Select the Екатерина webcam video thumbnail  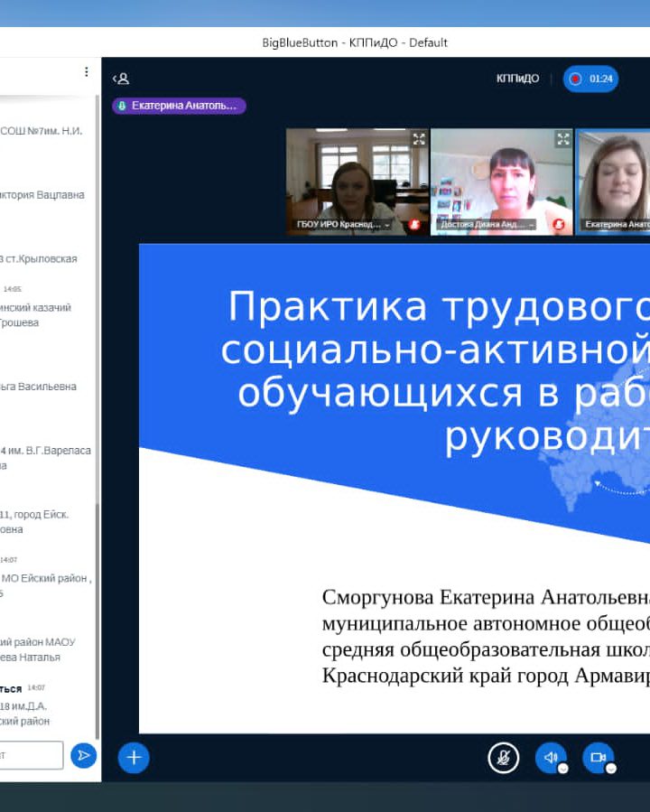pyautogui.click(x=614, y=176)
